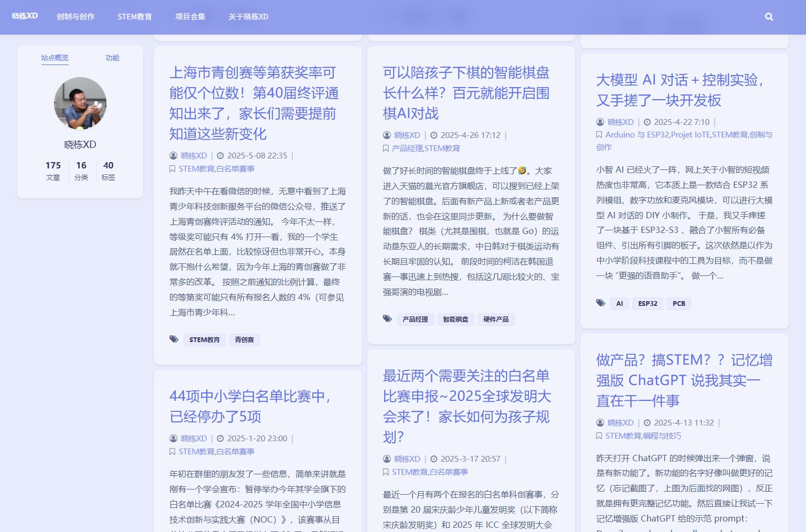Open the search using the magnifier icon
Image resolution: width=806 pixels, height=532 pixels.
[x=769, y=16]
